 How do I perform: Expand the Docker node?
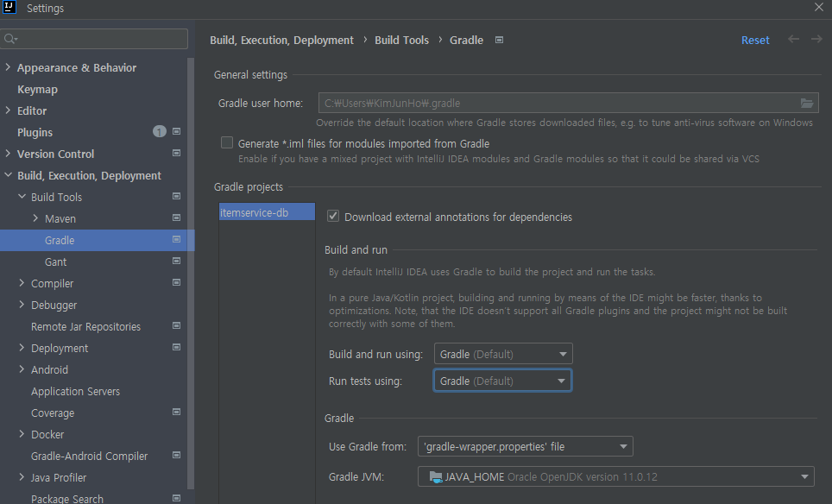pyautogui.click(x=22, y=433)
